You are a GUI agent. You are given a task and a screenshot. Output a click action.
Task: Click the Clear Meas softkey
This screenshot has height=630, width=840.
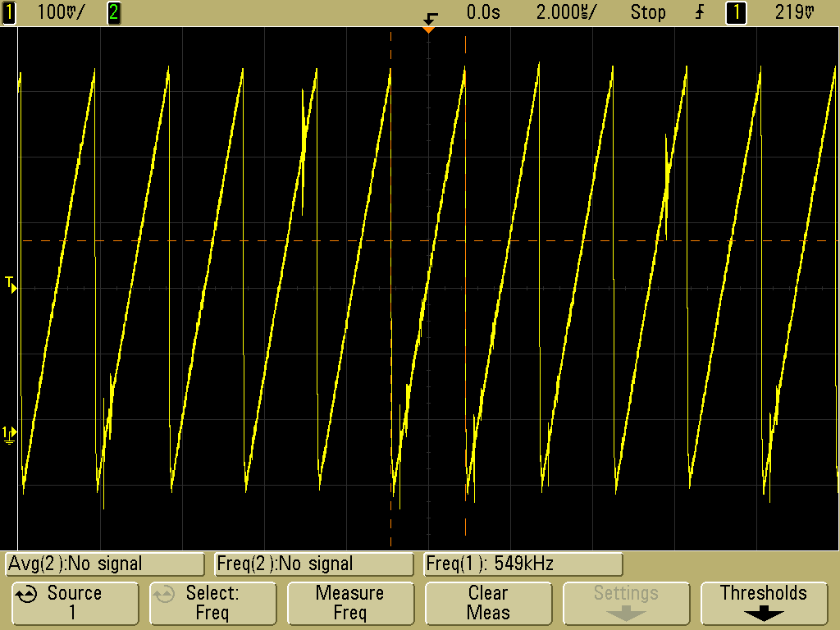488,603
